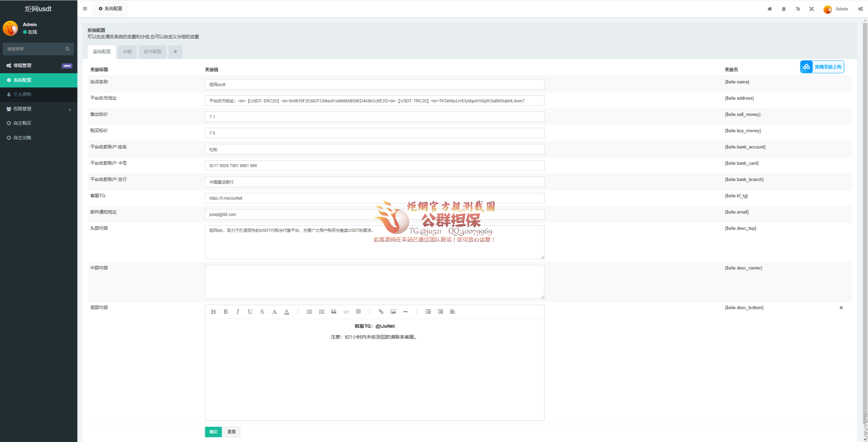Switch to the 余额 tab
Image resolution: width=868 pixels, height=442 pixels.
click(127, 52)
